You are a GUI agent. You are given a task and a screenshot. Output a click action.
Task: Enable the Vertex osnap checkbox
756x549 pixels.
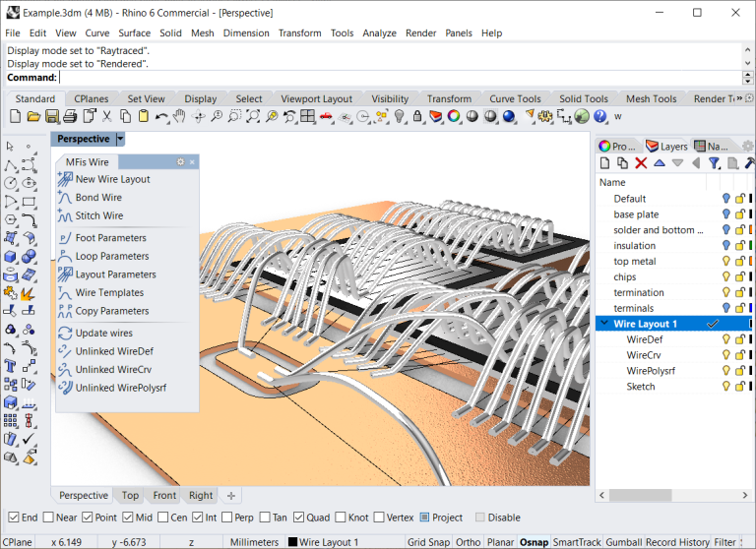tap(379, 518)
